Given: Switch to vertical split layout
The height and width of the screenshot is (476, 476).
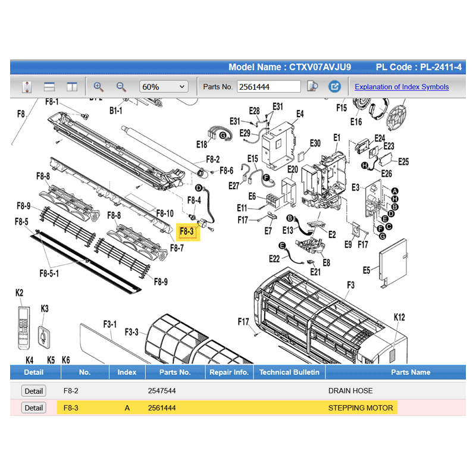Looking at the screenshot, I should (71, 87).
